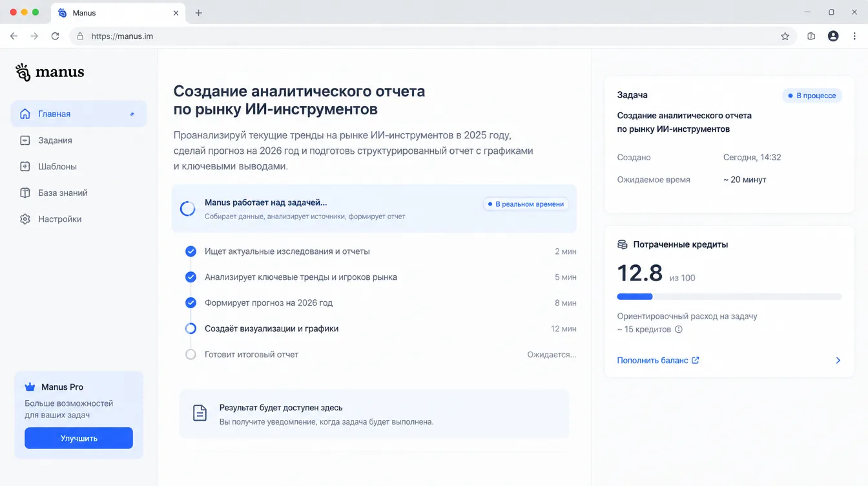Image resolution: width=868 pixels, height=486 pixels.
Task: Click the progress circle for Создаёт визуализации
Action: [x=191, y=328]
